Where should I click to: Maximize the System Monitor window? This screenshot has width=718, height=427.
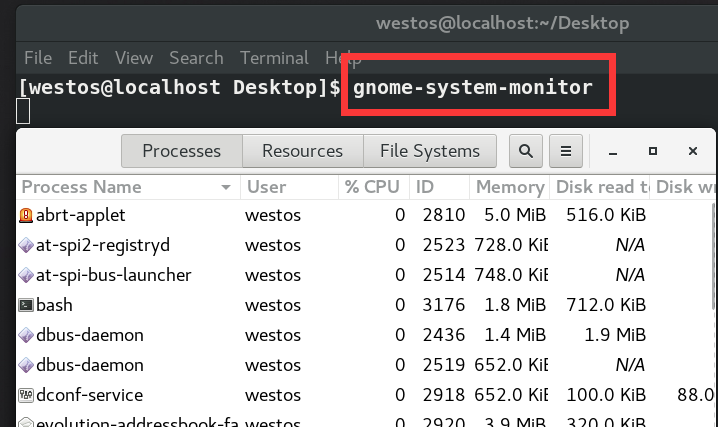point(653,151)
